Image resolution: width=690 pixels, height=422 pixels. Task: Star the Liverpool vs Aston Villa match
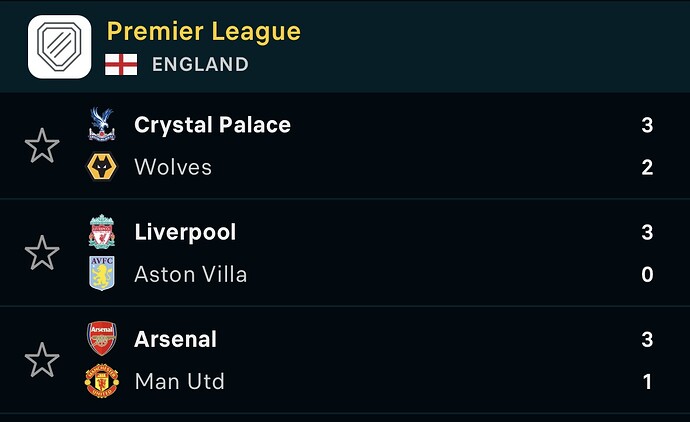[x=42, y=253]
